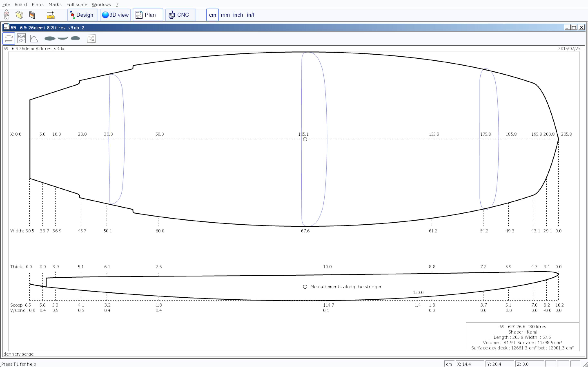588x367 pixels.
Task: Select the rocker curve template icon
Action: tap(63, 38)
